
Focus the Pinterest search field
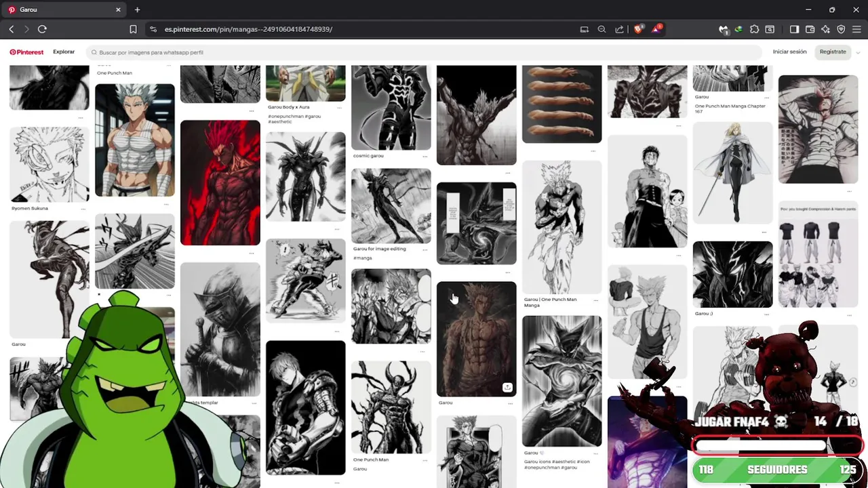coord(424,52)
